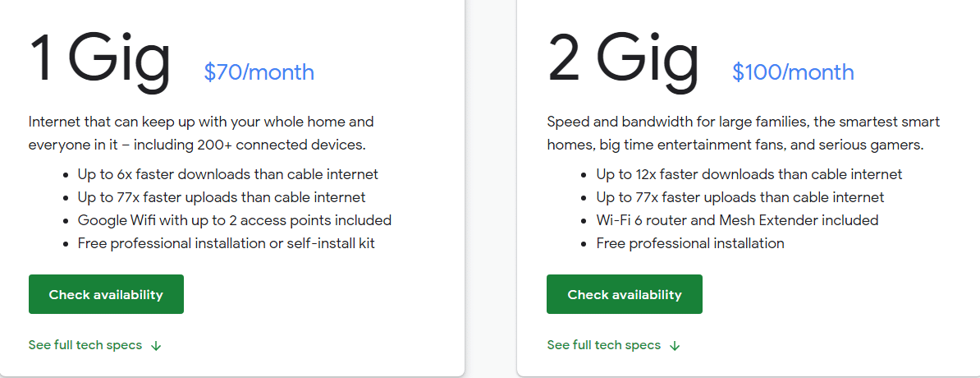Select the 2 Gig plan heading

click(x=623, y=59)
